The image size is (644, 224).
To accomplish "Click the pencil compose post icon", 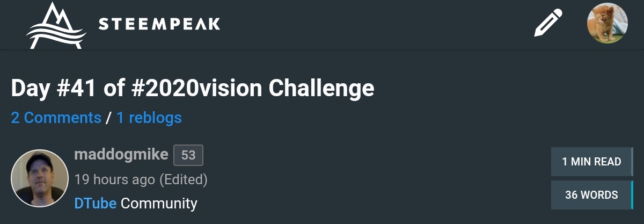I will coord(548,24).
